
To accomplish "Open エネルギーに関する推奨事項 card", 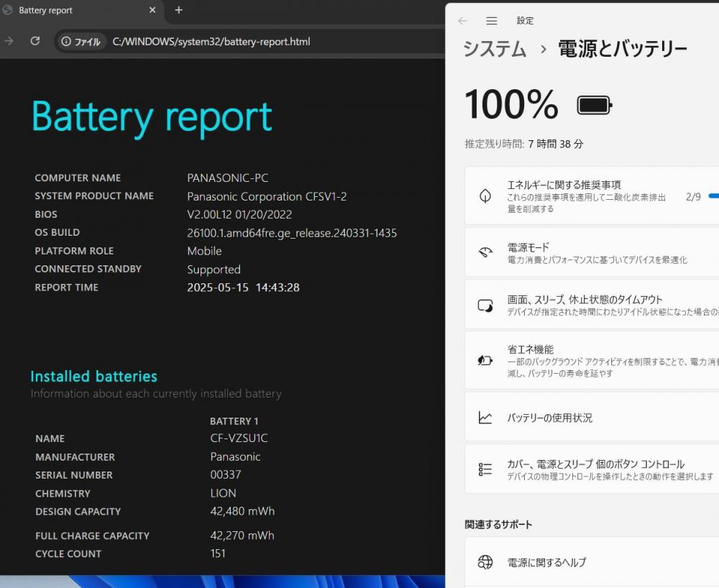I will pos(592,196).
